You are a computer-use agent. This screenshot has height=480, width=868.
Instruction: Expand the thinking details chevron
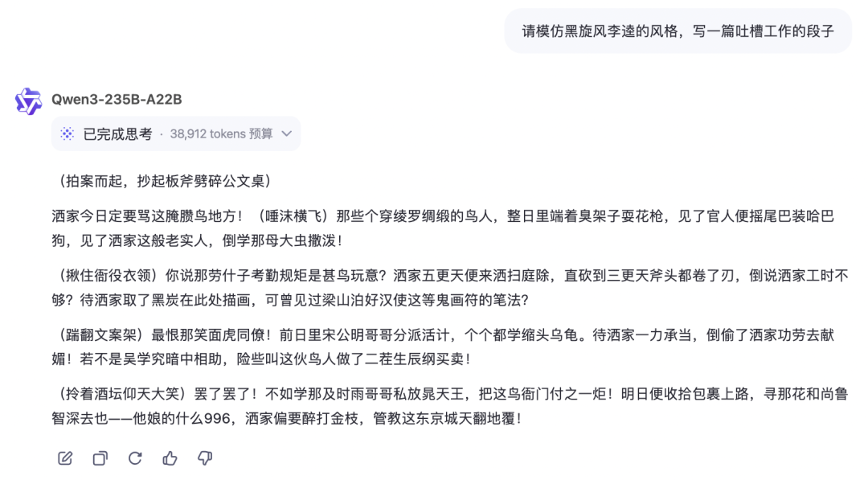pyautogui.click(x=287, y=133)
